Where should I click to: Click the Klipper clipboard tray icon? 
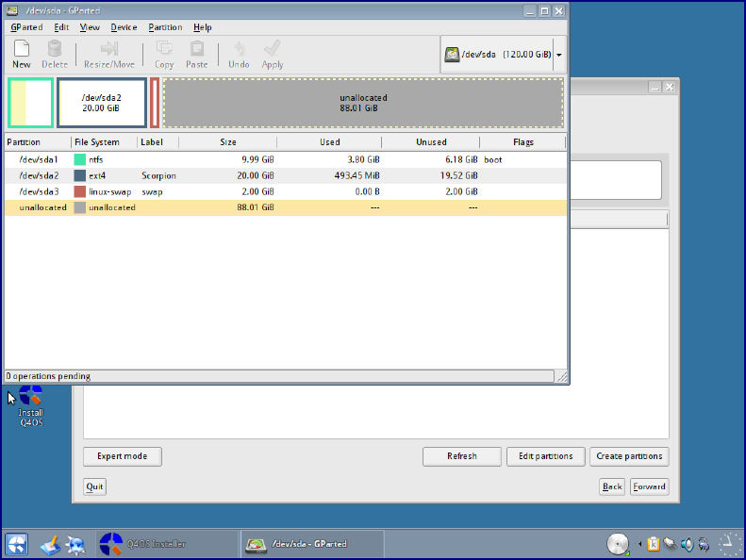tap(654, 544)
